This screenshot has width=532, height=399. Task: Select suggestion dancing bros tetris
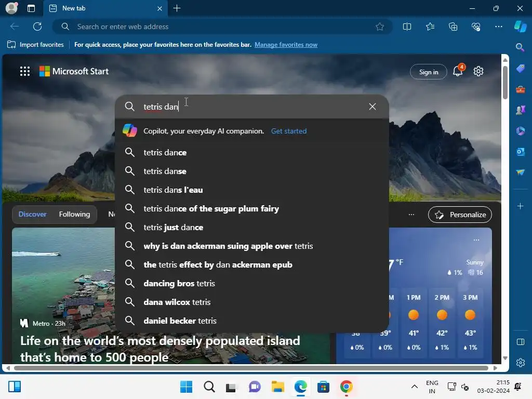(252, 283)
